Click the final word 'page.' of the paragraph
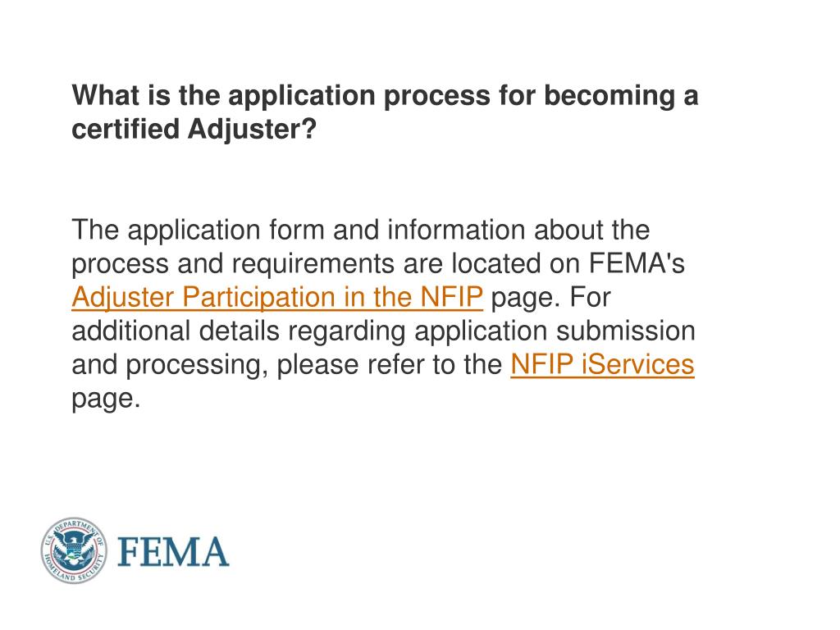 pos(106,399)
